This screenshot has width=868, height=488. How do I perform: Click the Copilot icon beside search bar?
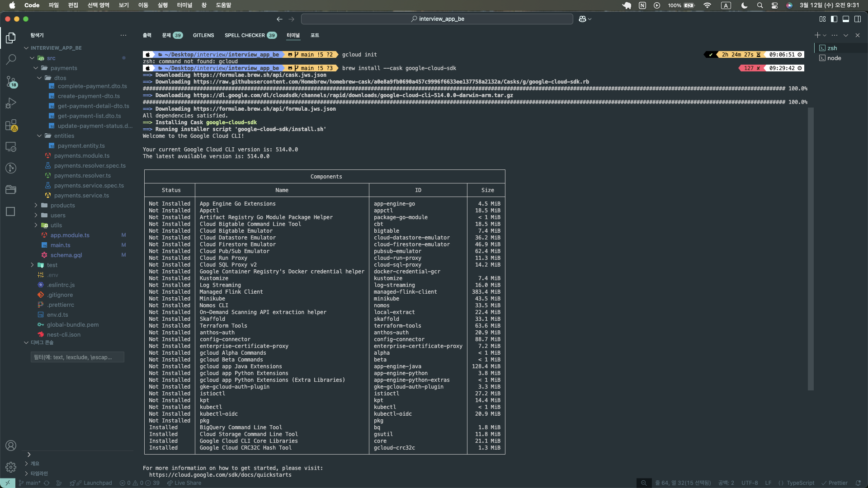[x=582, y=19]
